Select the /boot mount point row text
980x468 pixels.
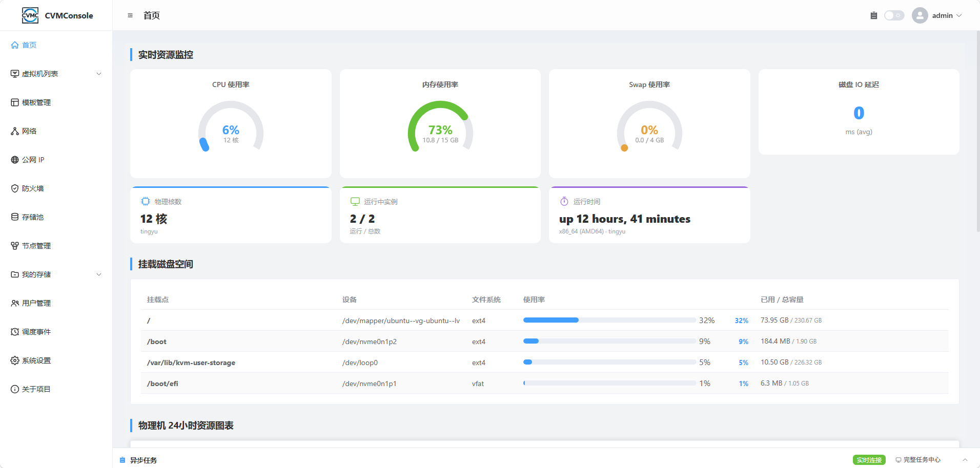click(x=157, y=342)
